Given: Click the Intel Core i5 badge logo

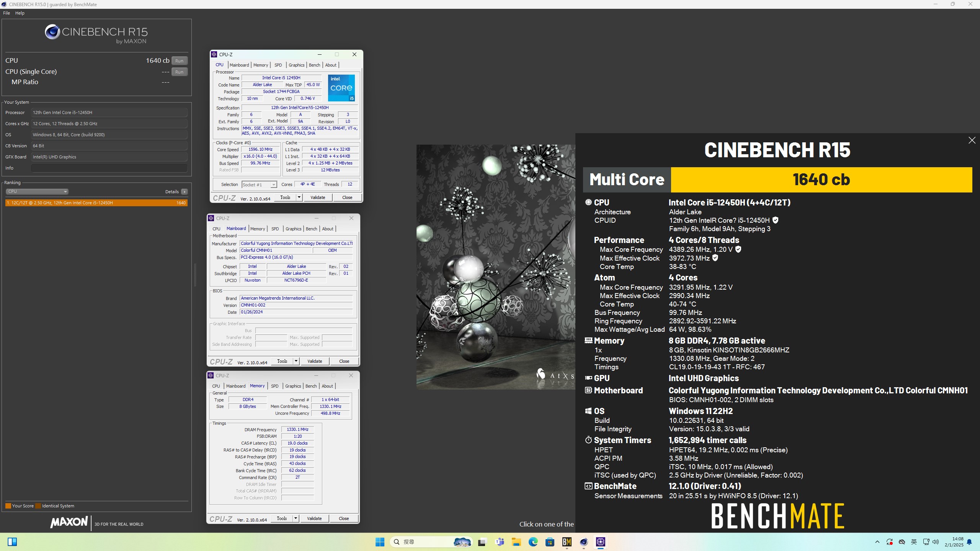Looking at the screenshot, I should coord(341,88).
